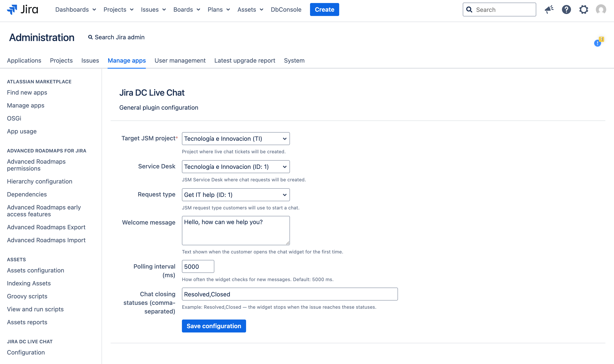Open Search Jira admin
614x364 pixels.
tap(116, 37)
